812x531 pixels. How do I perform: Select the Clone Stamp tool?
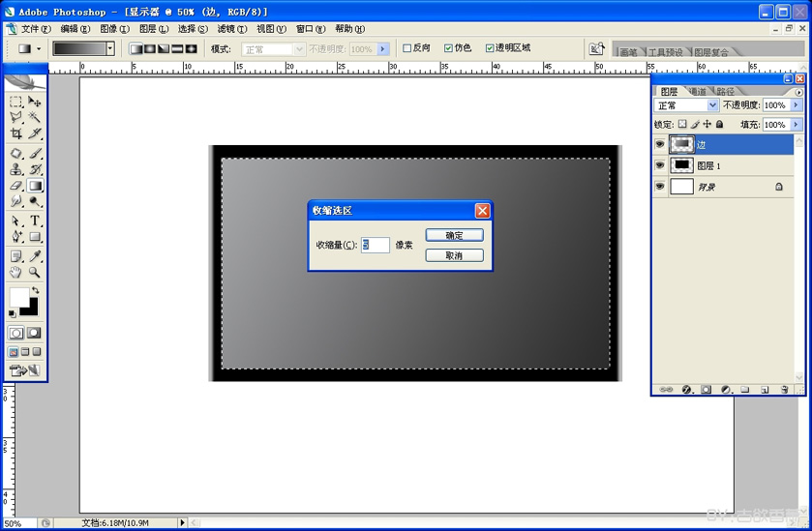pos(16,169)
